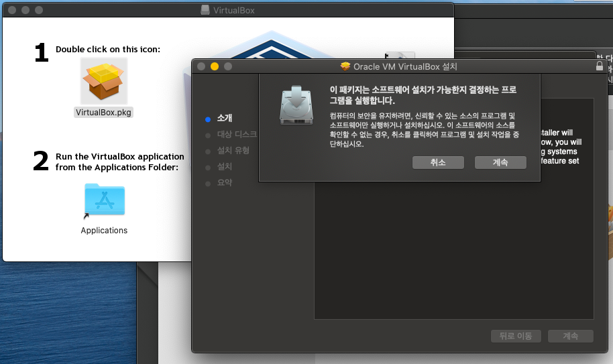Select the 소개 step in installer sidebar
The width and height of the screenshot is (613, 364).
pos(225,119)
